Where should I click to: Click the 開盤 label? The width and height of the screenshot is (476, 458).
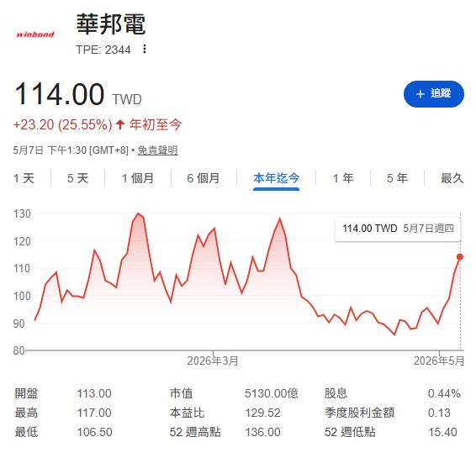click(26, 393)
